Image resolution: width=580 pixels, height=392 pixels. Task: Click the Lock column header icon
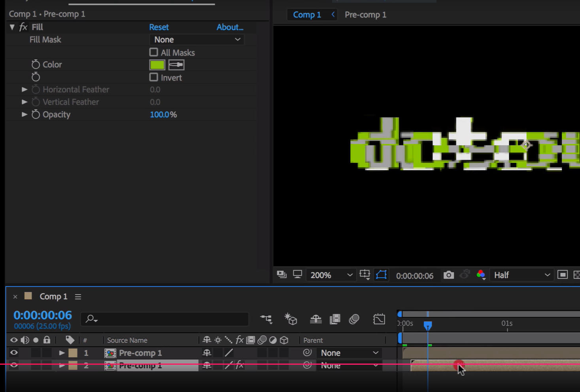point(47,339)
